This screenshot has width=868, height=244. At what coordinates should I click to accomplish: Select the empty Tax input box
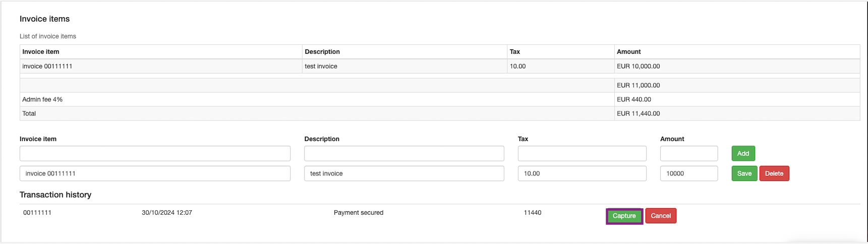[582, 153]
